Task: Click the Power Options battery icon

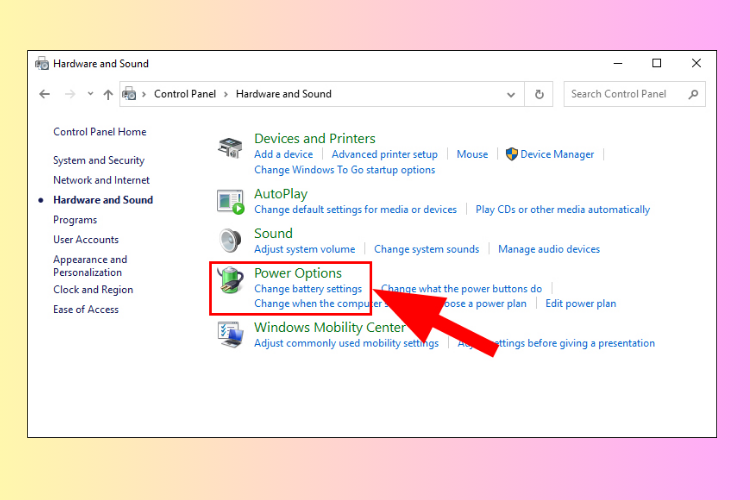Action: click(231, 280)
